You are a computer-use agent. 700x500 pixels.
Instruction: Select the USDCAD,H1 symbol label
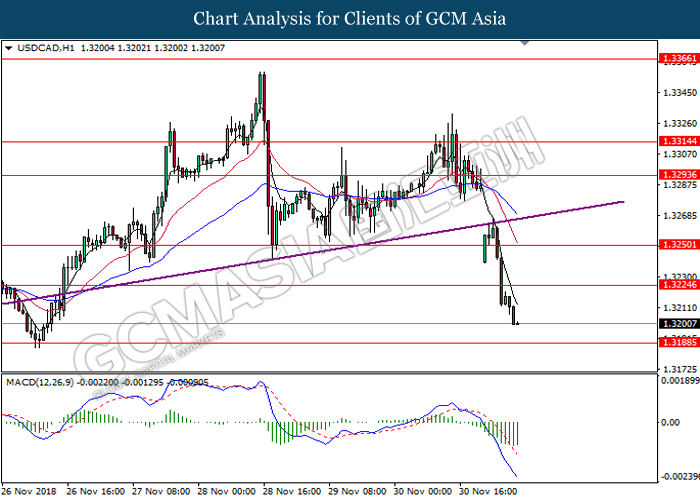click(46, 48)
